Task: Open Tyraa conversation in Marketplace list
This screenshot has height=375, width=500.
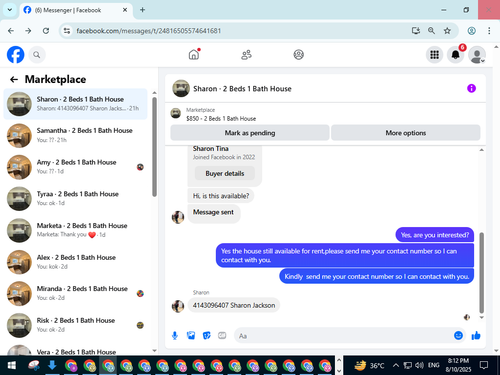Action: click(75, 198)
